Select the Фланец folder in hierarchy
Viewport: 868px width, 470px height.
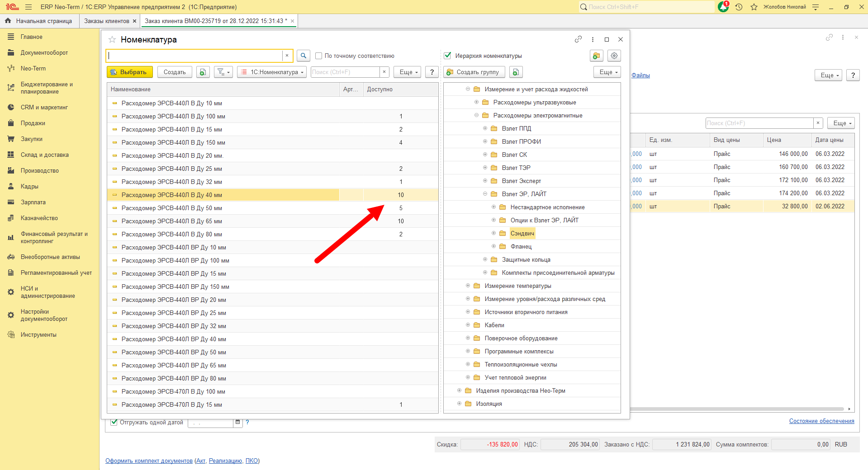click(x=521, y=246)
